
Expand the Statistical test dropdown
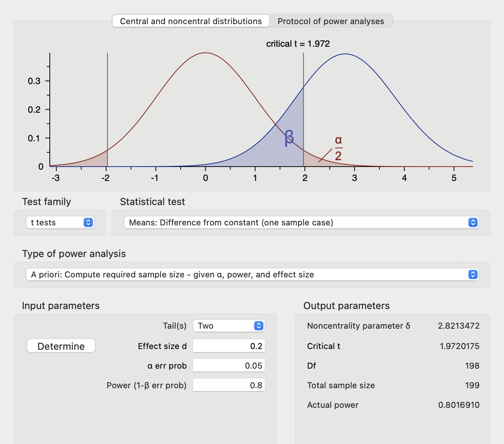301,222
